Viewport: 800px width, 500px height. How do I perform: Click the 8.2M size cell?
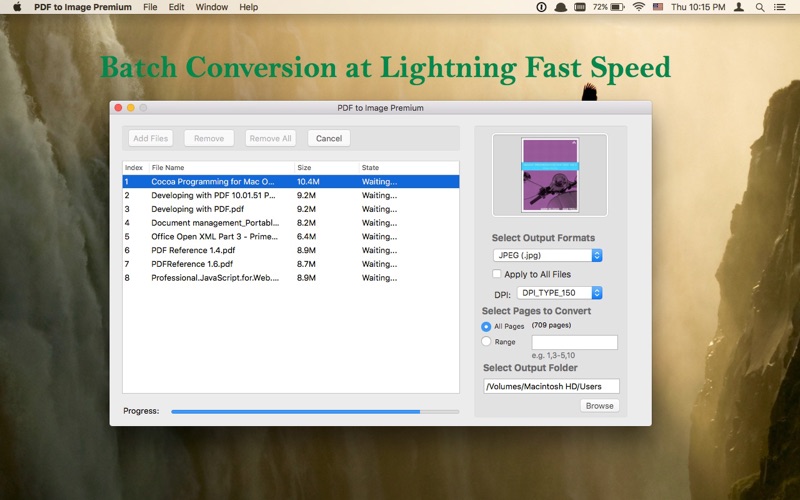[x=306, y=223]
